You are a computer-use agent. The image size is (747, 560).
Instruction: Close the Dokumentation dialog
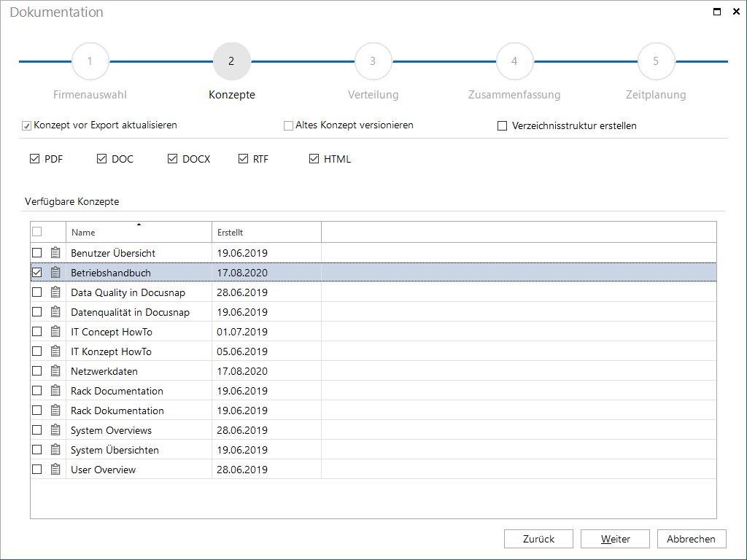click(736, 12)
